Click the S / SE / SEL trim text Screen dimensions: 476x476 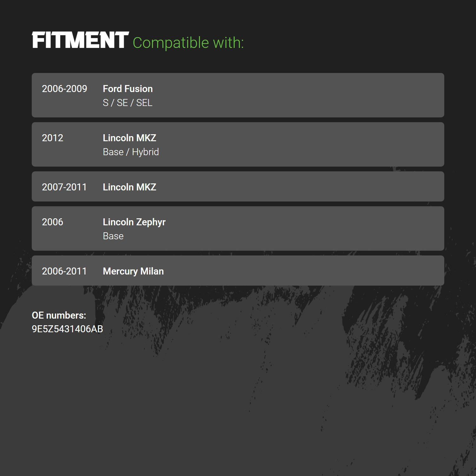click(x=128, y=103)
